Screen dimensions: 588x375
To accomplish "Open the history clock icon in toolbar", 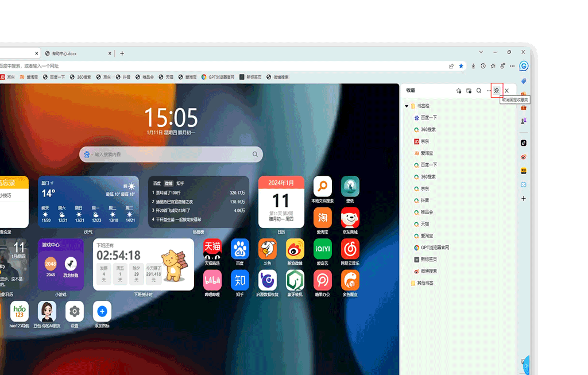I will (x=483, y=66).
